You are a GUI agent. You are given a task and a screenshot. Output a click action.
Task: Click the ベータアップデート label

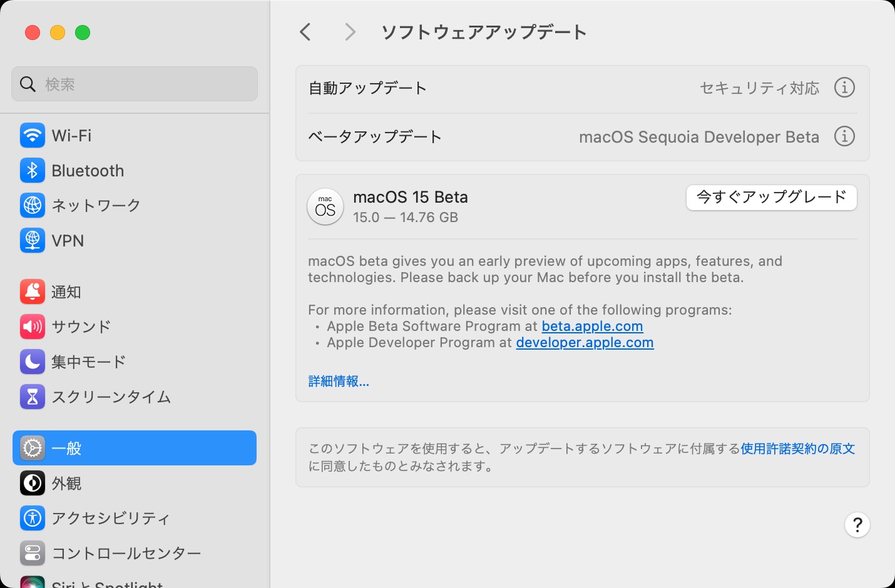[x=375, y=137]
